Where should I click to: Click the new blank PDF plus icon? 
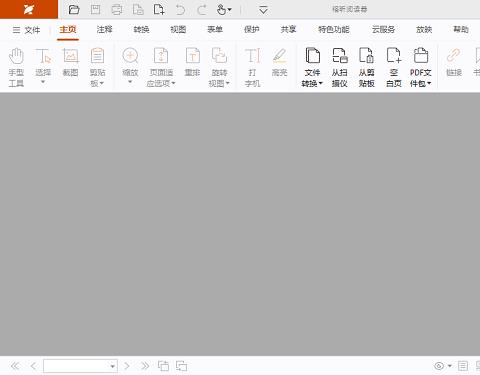click(159, 9)
